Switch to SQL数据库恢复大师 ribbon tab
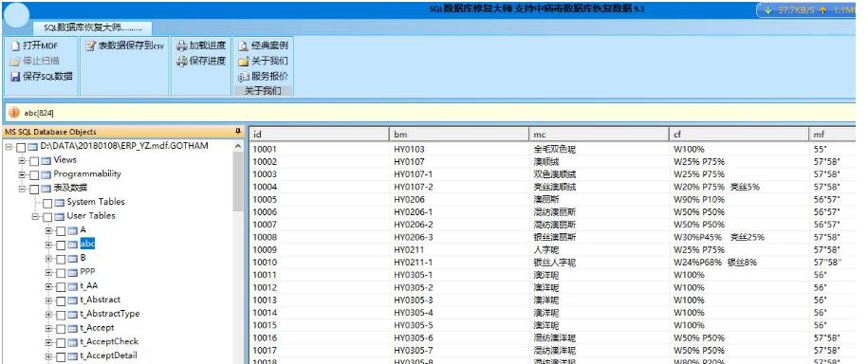The height and width of the screenshot is (364, 868). 92,27
